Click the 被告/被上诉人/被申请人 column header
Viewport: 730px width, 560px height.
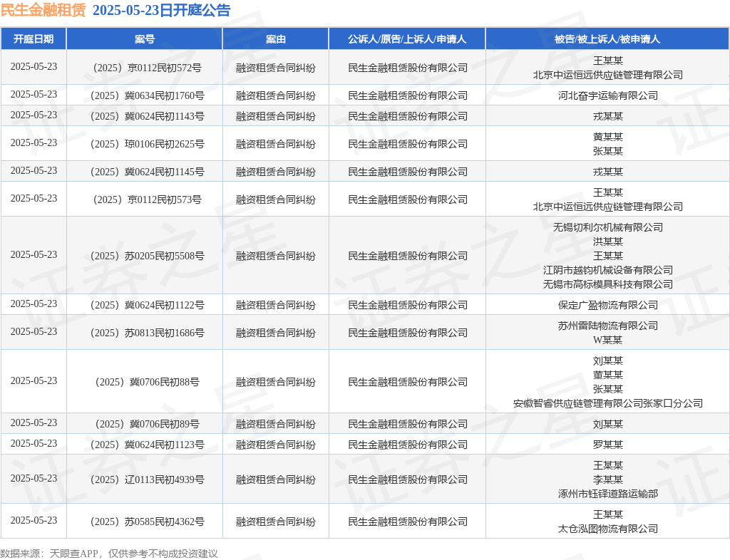(607, 39)
